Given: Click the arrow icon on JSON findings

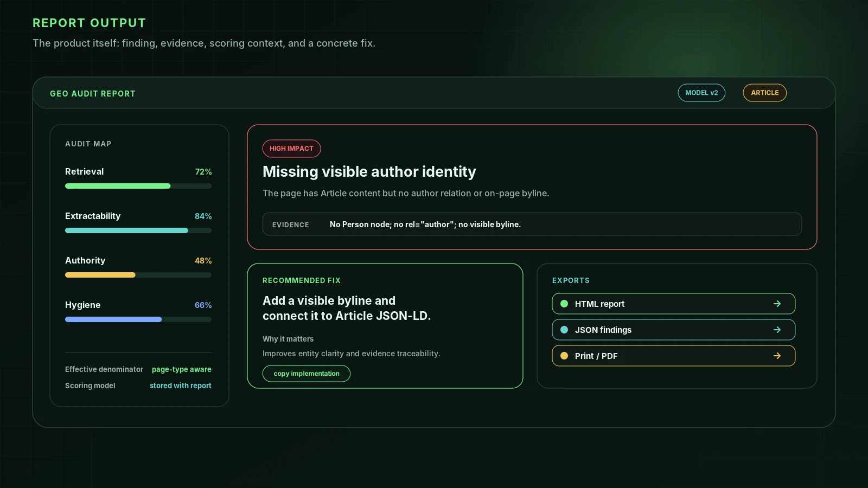Looking at the screenshot, I should [x=777, y=330].
